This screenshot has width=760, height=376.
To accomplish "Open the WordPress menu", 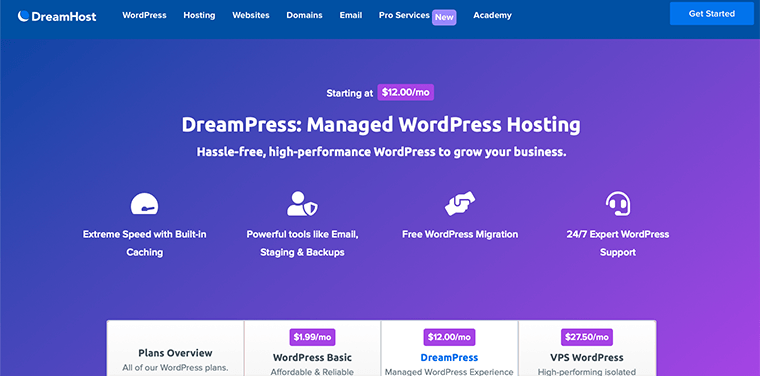I will pyautogui.click(x=144, y=15).
